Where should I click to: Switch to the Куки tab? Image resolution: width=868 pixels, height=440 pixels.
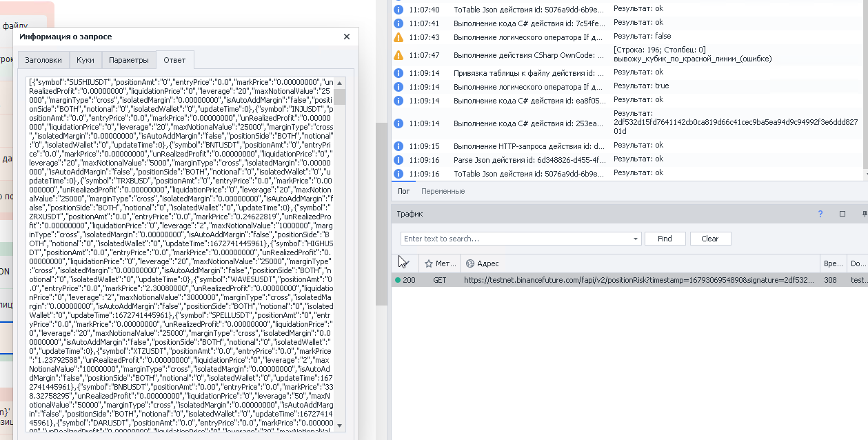pyautogui.click(x=85, y=60)
